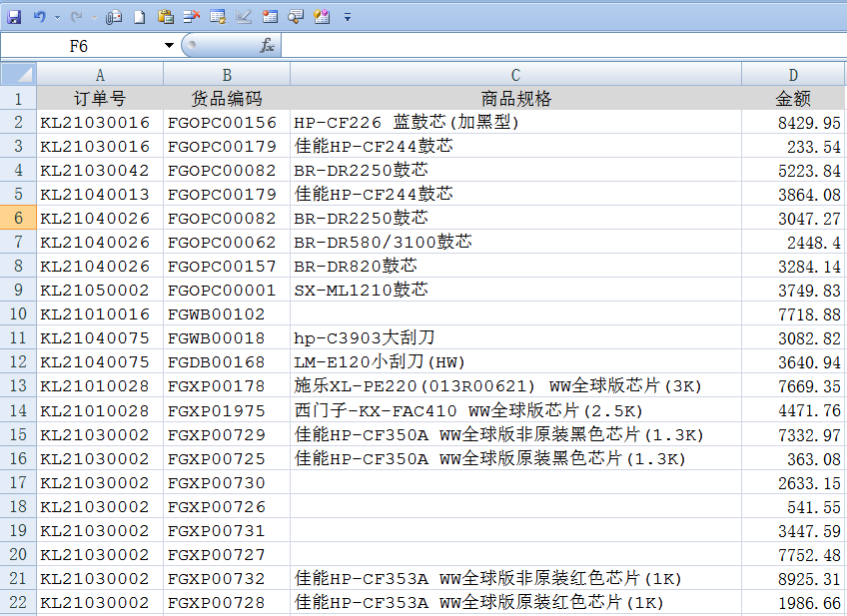Click the Insert Function fx button
Image resolution: width=847 pixels, height=616 pixels.
(268, 45)
